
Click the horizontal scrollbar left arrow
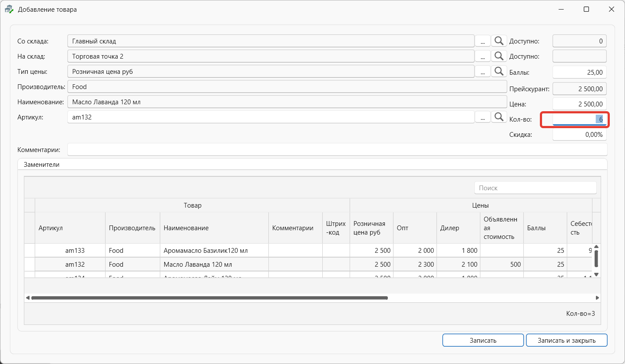click(28, 298)
